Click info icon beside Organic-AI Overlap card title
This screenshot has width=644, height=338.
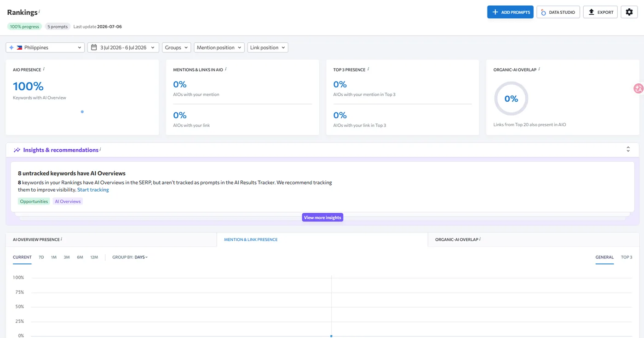click(539, 70)
